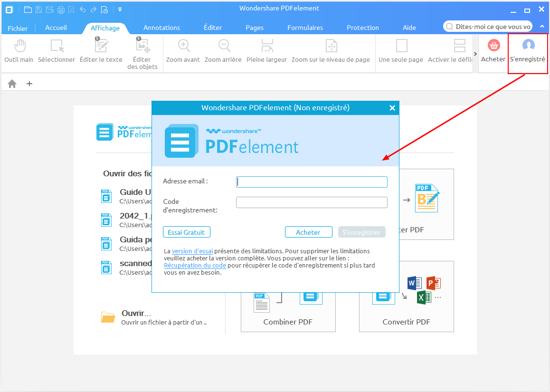
Task: Click the Acheter basket icon in the ribbon
Action: tap(493, 51)
